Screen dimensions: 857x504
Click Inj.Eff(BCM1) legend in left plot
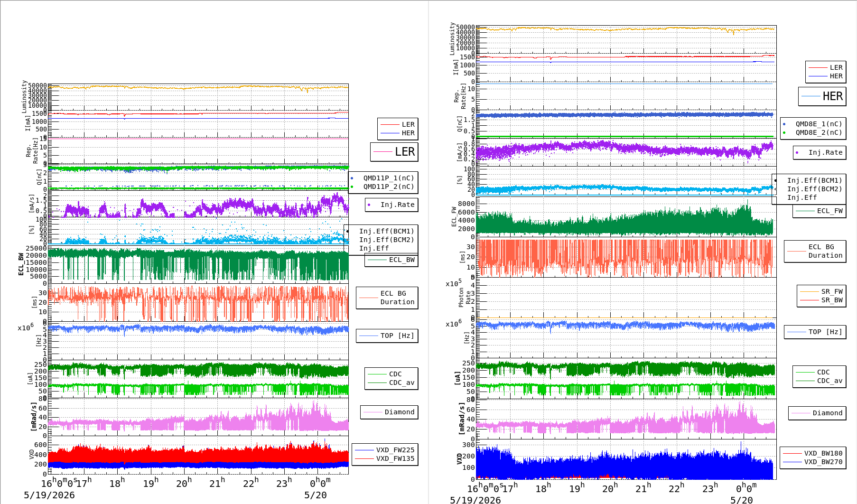386,231
